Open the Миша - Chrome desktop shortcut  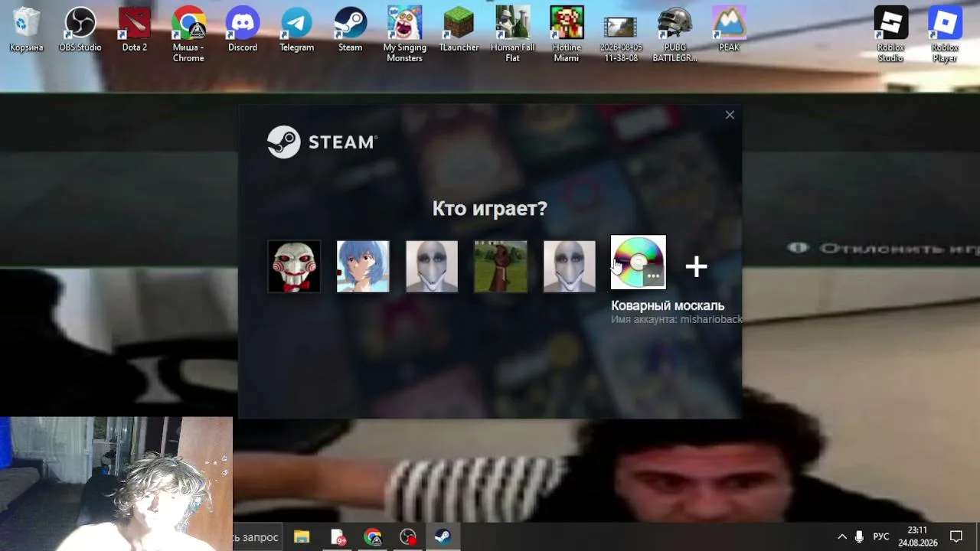point(188,34)
